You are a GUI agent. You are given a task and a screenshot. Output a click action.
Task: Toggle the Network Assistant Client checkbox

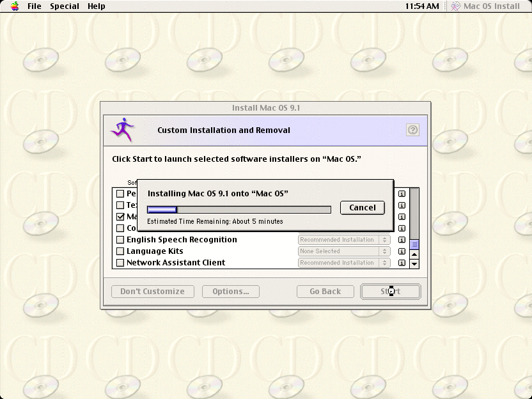(x=120, y=263)
